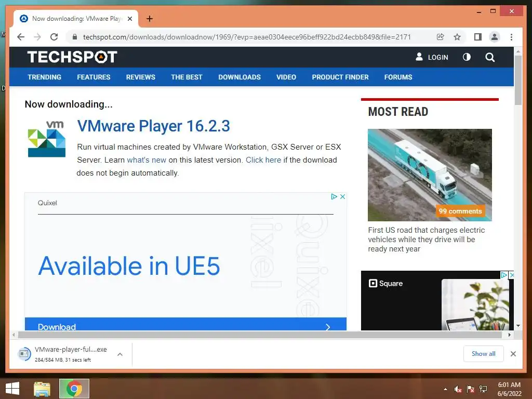The height and width of the screenshot is (399, 532).
Task: Open The Best section
Action: pos(187,77)
